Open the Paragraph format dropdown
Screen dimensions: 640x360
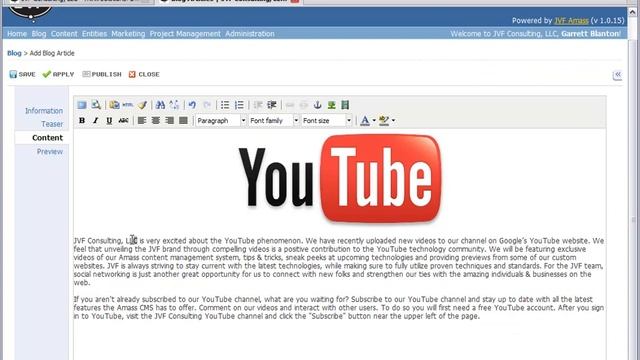221,120
